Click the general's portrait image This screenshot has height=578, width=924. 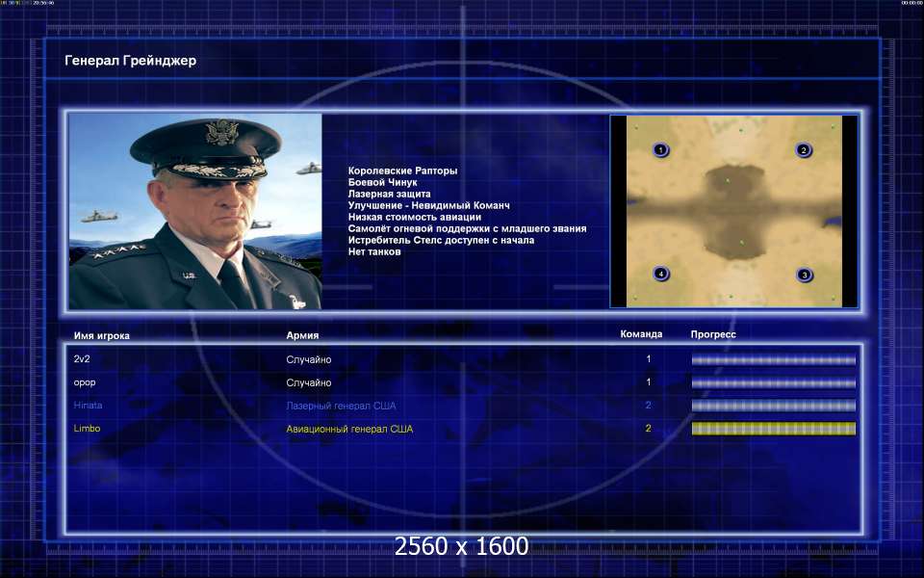pyautogui.click(x=195, y=211)
